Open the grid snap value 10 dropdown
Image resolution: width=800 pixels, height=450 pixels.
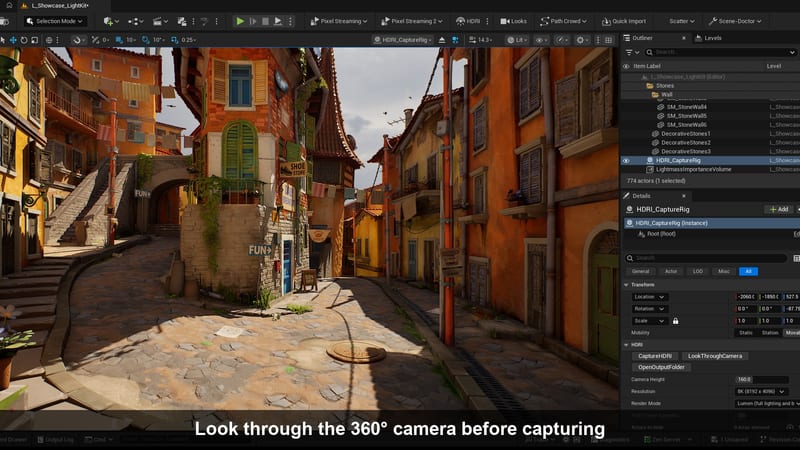[131, 39]
